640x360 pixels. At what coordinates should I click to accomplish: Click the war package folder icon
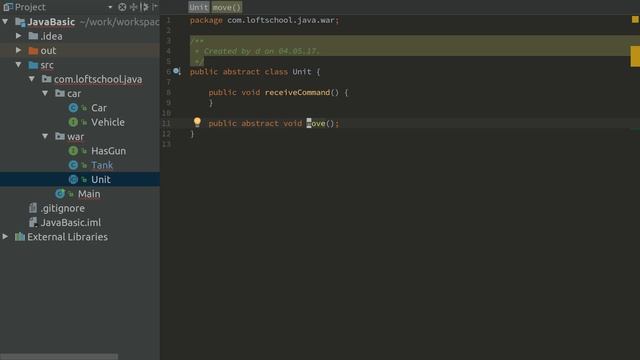pos(60,136)
